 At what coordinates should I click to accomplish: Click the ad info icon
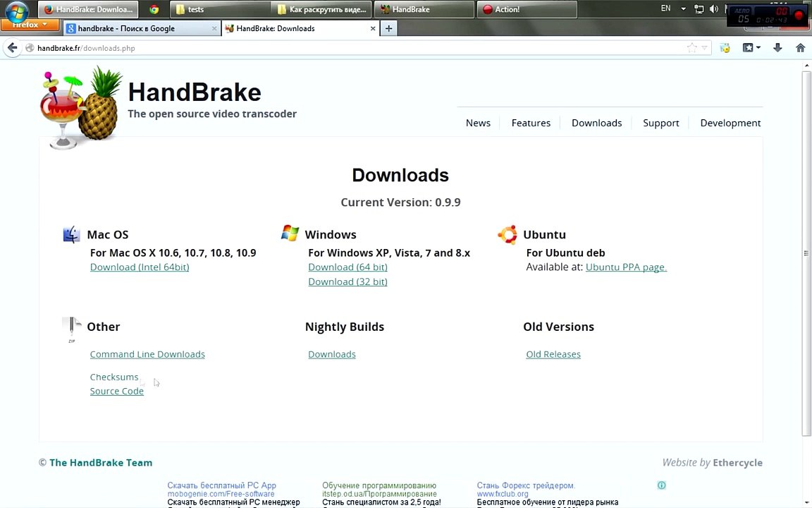click(x=661, y=485)
